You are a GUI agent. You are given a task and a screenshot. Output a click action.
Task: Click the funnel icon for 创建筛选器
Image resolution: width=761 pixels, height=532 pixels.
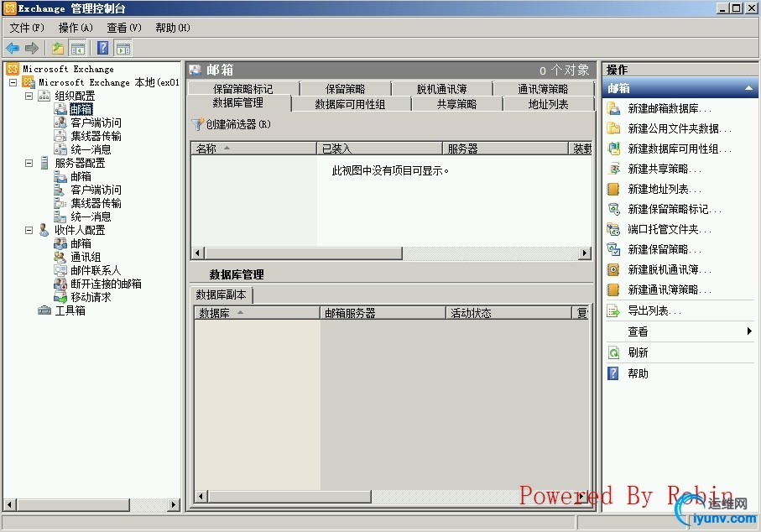(197, 125)
